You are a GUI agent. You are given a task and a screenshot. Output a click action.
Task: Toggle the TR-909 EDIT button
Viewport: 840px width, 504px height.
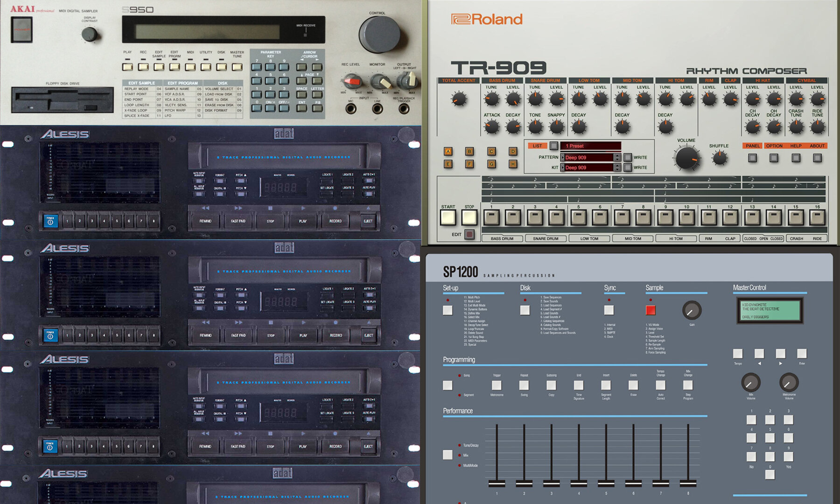point(469,234)
